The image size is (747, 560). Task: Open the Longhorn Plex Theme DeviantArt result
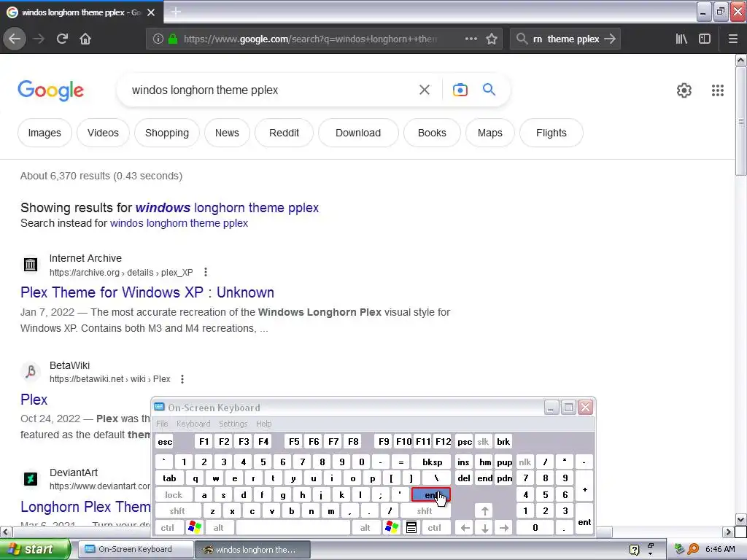coord(86,506)
